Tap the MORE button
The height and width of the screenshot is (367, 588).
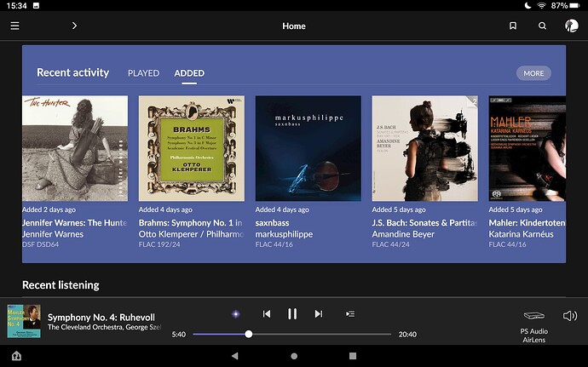pos(533,73)
